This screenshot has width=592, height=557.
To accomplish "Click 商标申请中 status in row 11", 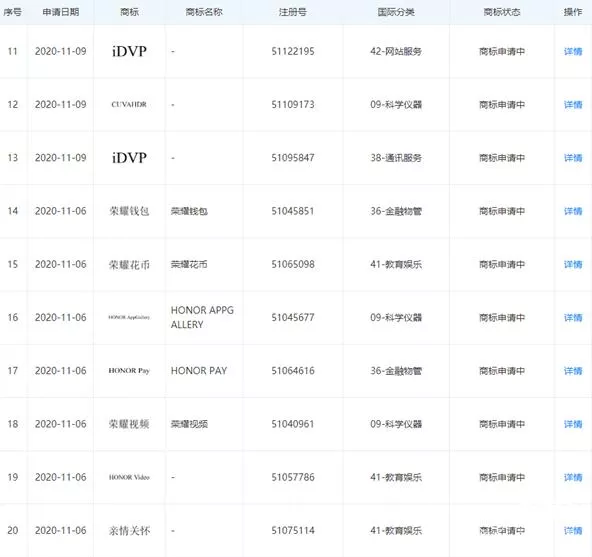I will [x=502, y=51].
